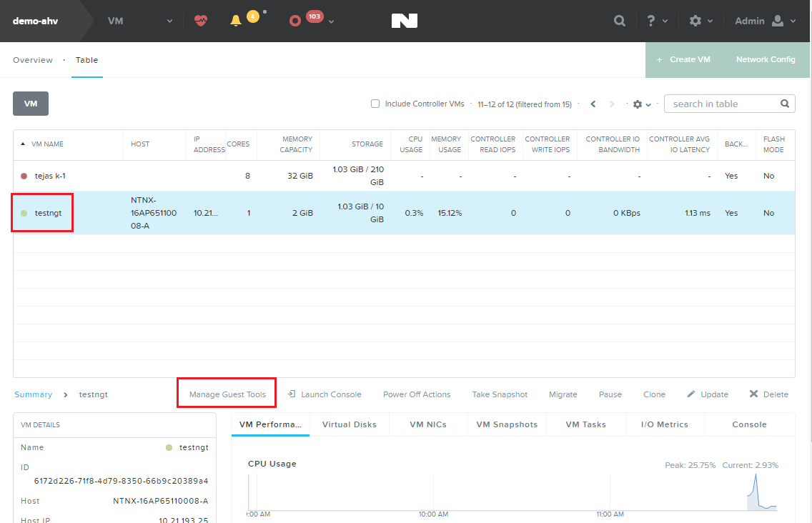
Task: Open the VM view selector dropdown
Action: click(x=140, y=21)
